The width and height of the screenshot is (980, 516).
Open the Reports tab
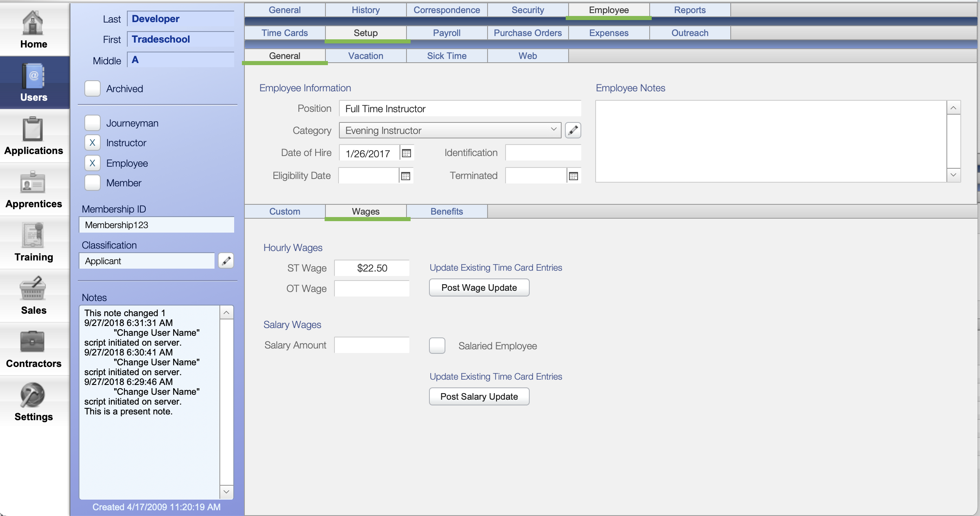[x=690, y=10]
